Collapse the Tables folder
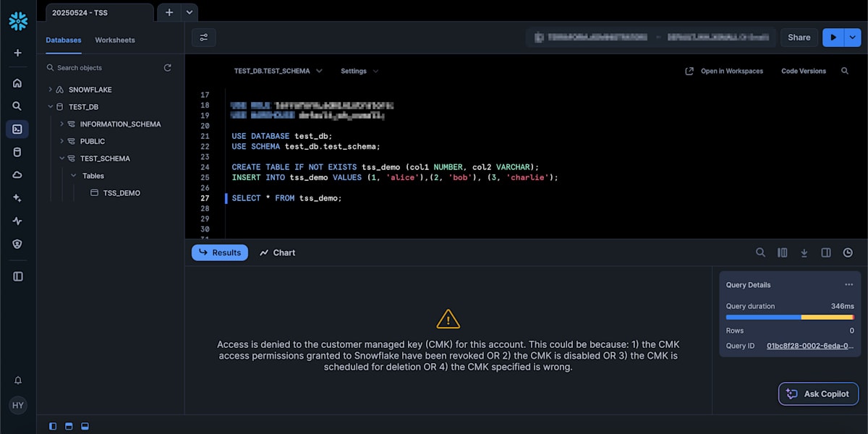Screen dimensions: 868x434 pos(73,176)
